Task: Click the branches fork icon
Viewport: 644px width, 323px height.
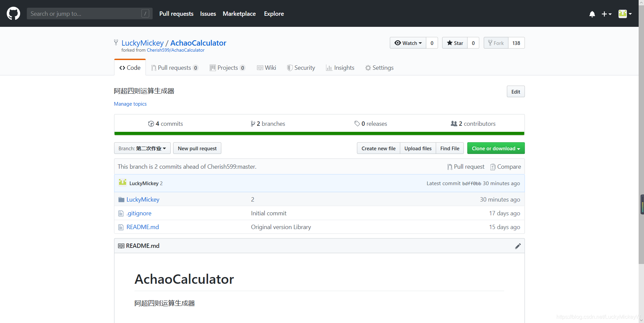Action: point(253,124)
